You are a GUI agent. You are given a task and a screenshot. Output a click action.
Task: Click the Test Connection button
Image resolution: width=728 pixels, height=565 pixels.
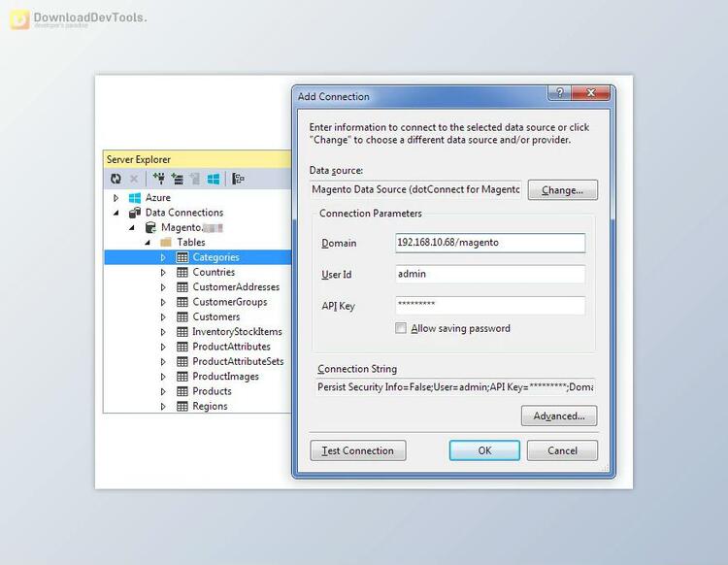pyautogui.click(x=357, y=450)
